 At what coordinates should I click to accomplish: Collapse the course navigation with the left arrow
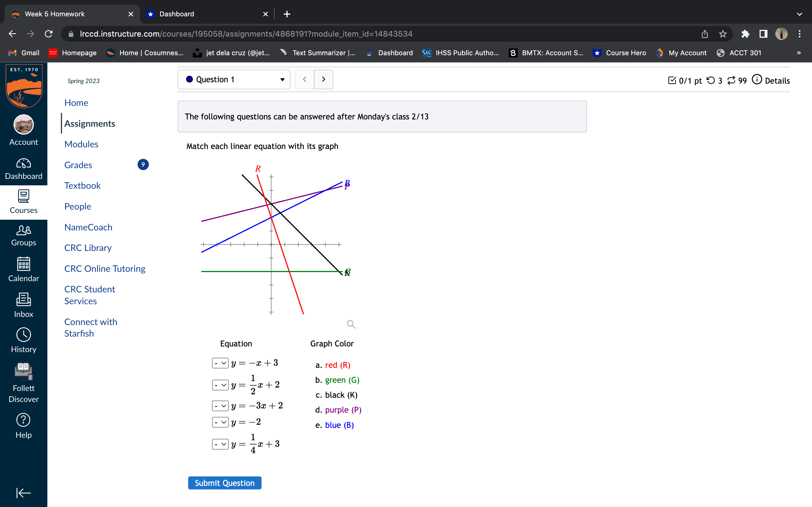click(x=23, y=493)
